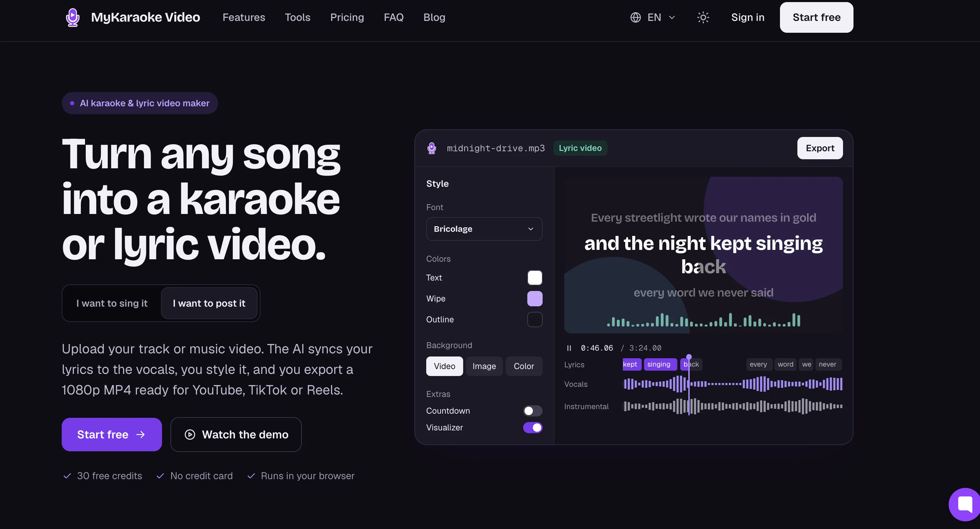
Task: Toggle light theme with sun icon
Action: pos(703,17)
